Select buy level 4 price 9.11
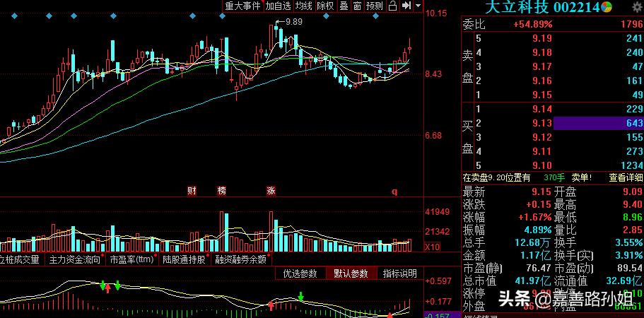The image size is (644, 318). point(542,151)
